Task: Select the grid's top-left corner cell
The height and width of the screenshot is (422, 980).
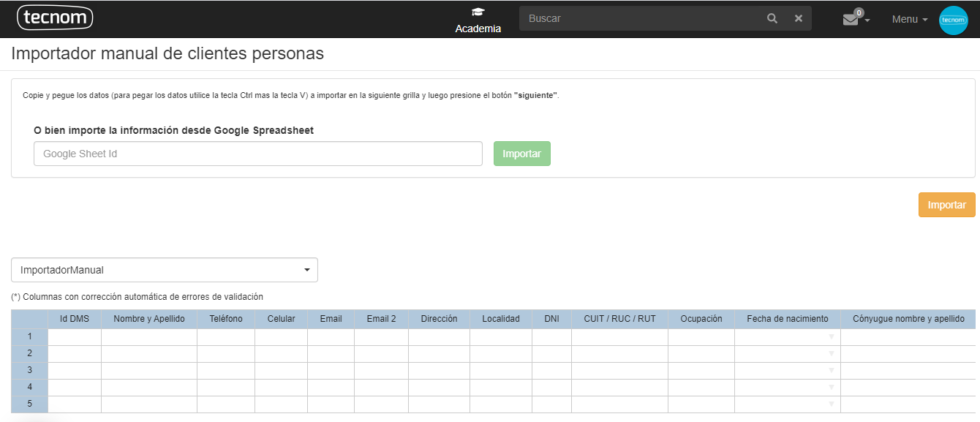Action: pyautogui.click(x=30, y=319)
